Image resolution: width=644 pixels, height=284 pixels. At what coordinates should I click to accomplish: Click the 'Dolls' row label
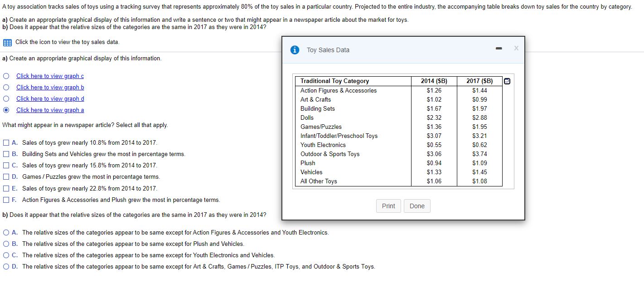pyautogui.click(x=307, y=118)
